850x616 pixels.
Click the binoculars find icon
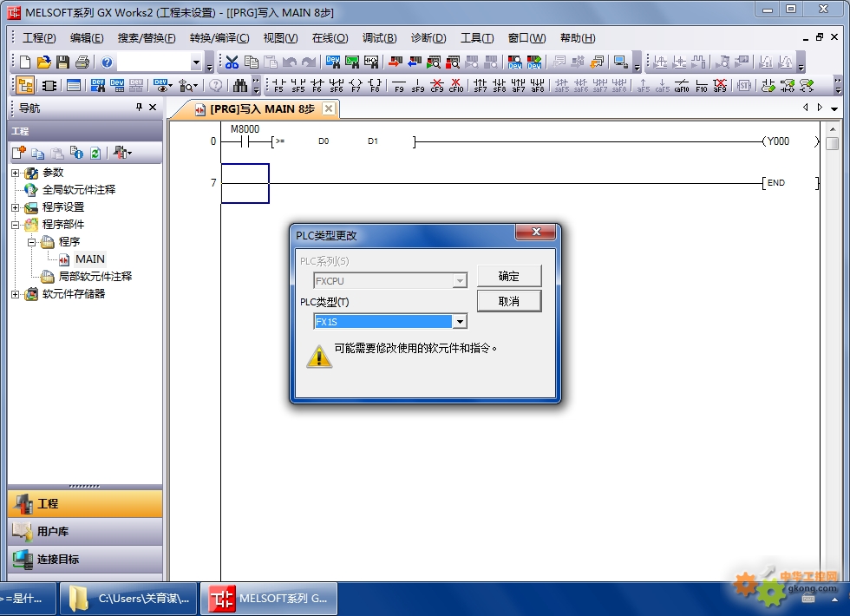[240, 85]
